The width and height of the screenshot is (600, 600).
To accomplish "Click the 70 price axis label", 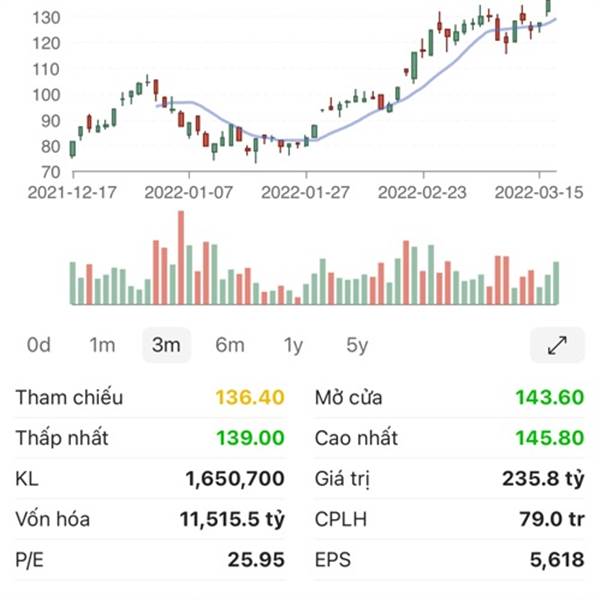I will pos(51,172).
